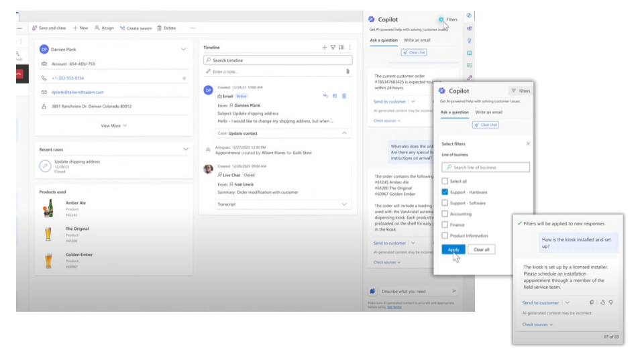
Task: Click the Create swarm toolbar icon
Action: point(122,28)
